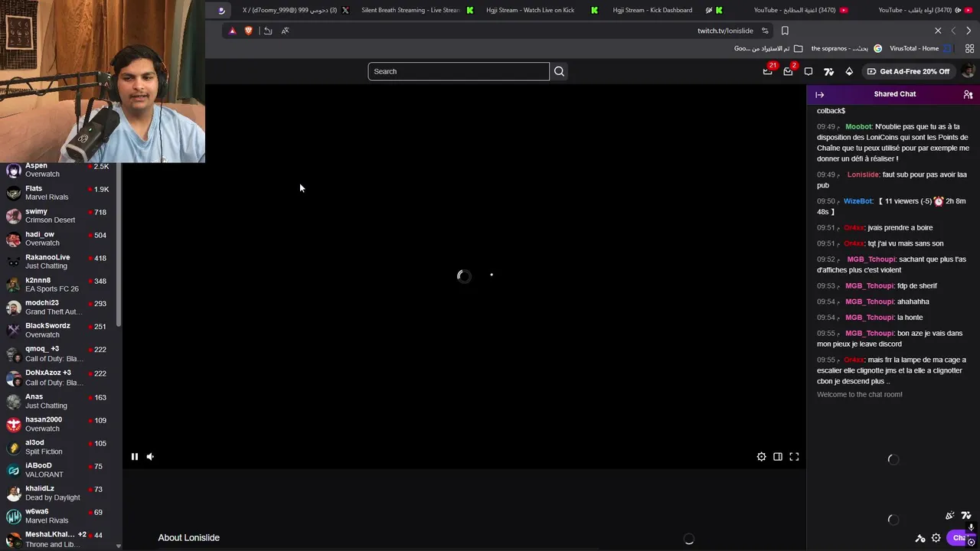
Task: Open hasan2000 Overwatch channel
Action: [60, 424]
